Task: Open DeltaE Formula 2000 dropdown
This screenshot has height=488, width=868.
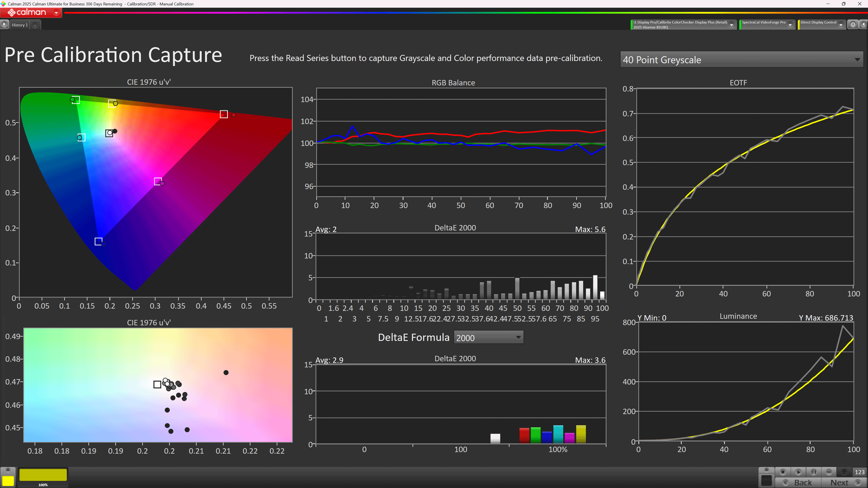Action: pyautogui.click(x=488, y=338)
